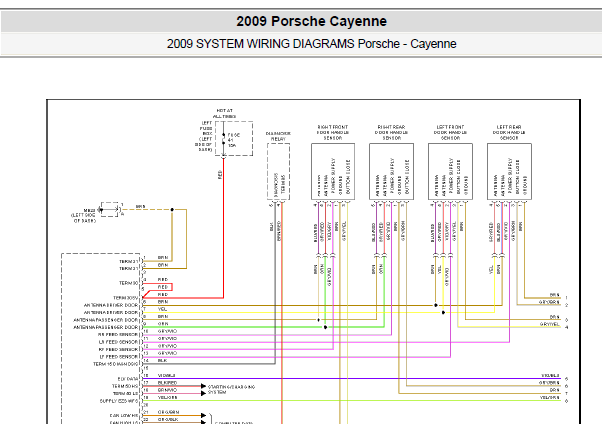Select the 'ORG/BLK' wire label at pin 22
Image resolution: width=602 pixels, height=424 pixels.
pyautogui.click(x=168, y=419)
